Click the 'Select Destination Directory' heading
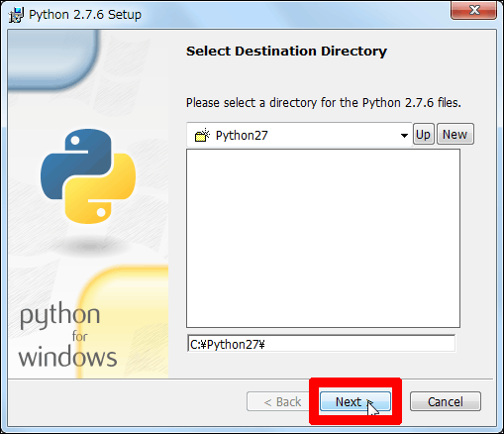The image size is (504, 434). click(286, 52)
